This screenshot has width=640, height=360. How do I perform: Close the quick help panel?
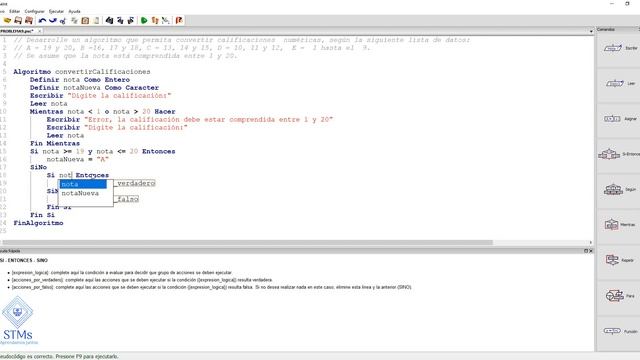click(591, 251)
